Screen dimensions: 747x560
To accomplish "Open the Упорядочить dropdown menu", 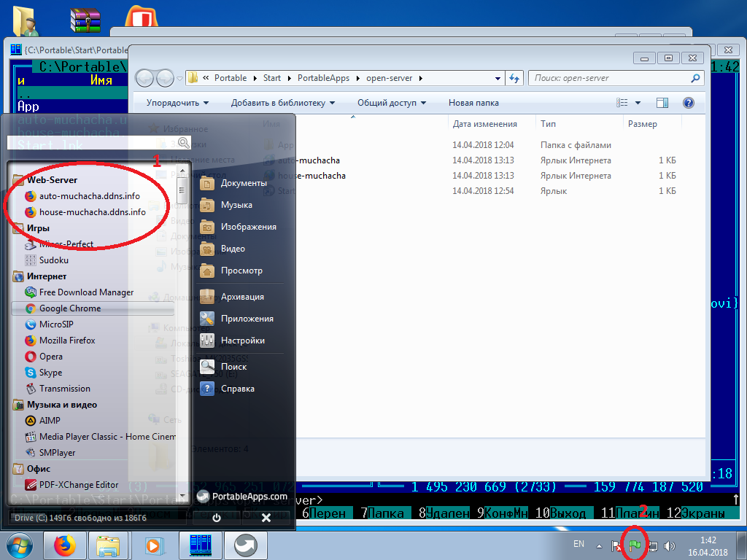I will [177, 103].
